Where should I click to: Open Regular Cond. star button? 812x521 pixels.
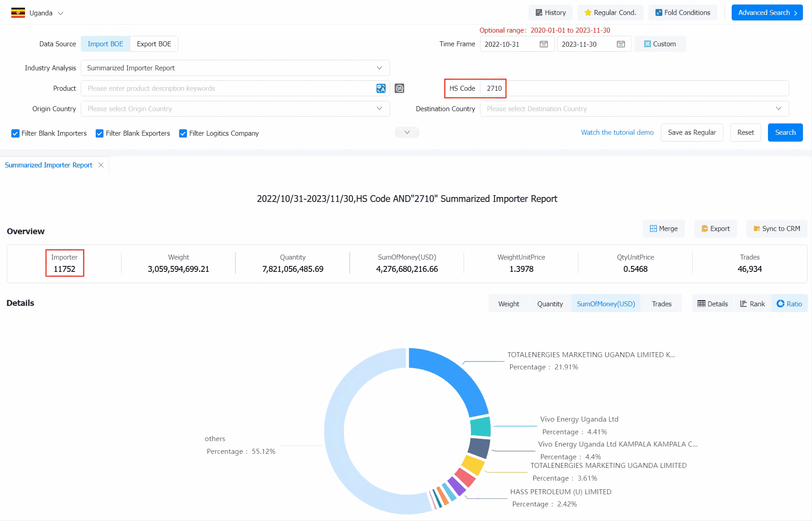pyautogui.click(x=610, y=13)
